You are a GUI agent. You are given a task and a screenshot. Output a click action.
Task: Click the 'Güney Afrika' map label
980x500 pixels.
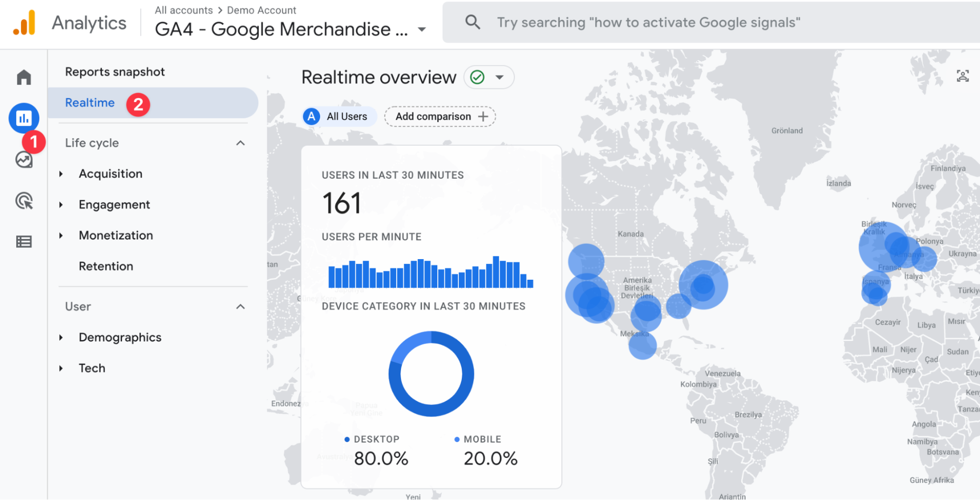click(931, 480)
